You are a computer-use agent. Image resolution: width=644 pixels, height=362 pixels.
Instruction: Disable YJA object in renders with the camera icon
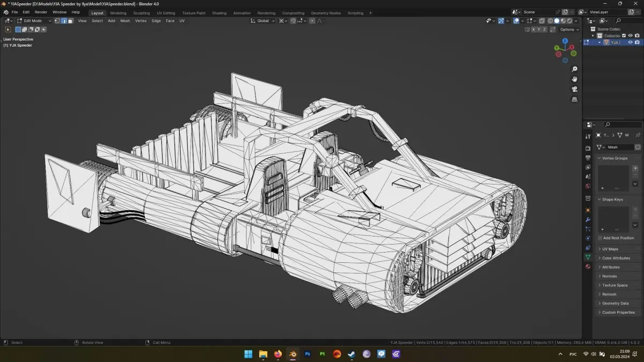point(637,42)
